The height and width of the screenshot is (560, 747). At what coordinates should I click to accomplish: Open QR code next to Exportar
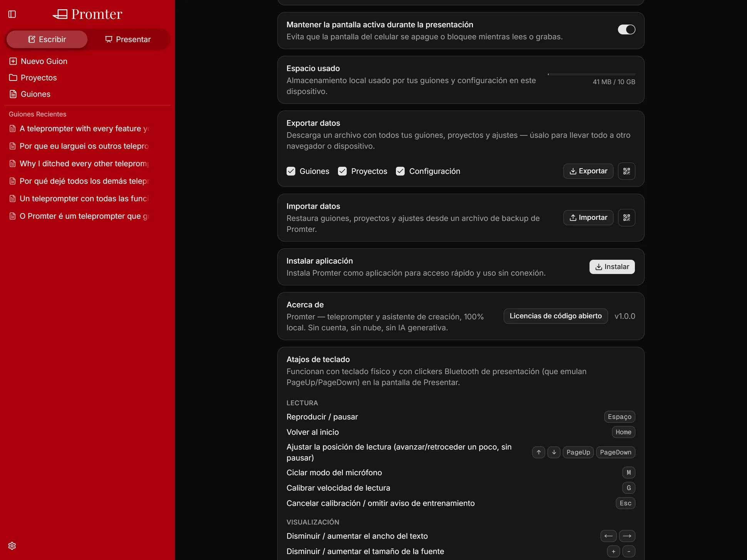pyautogui.click(x=626, y=171)
